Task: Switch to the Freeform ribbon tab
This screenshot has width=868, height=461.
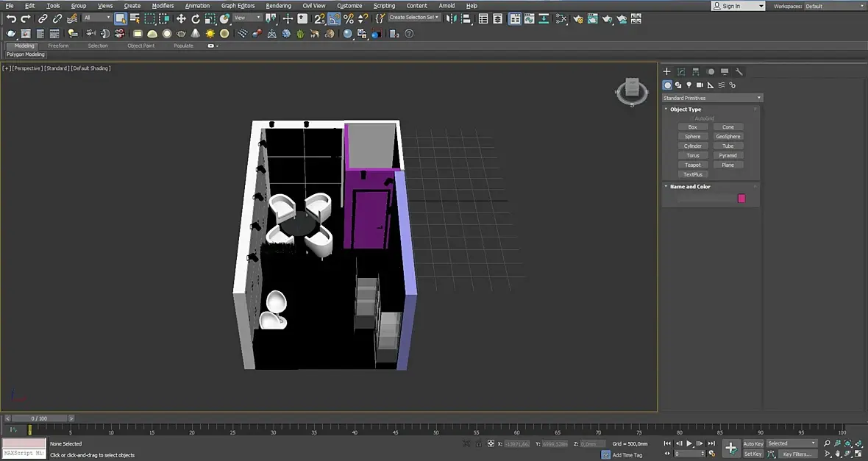Action: (58, 46)
